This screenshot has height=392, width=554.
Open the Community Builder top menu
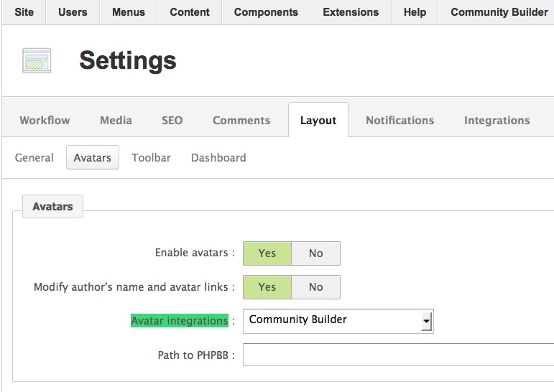pos(499,12)
